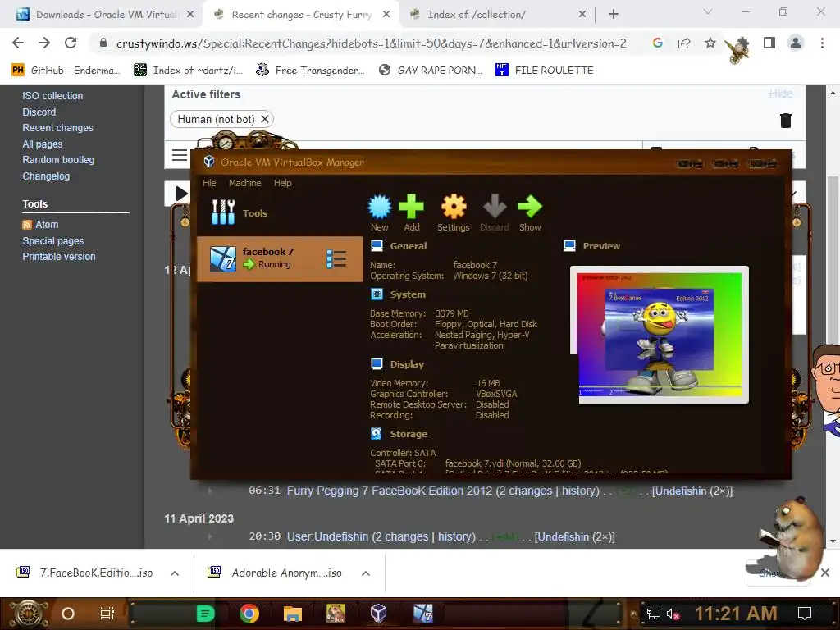The height and width of the screenshot is (630, 840).
Task: Open Adorable Anonym iso download options
Action: click(366, 573)
